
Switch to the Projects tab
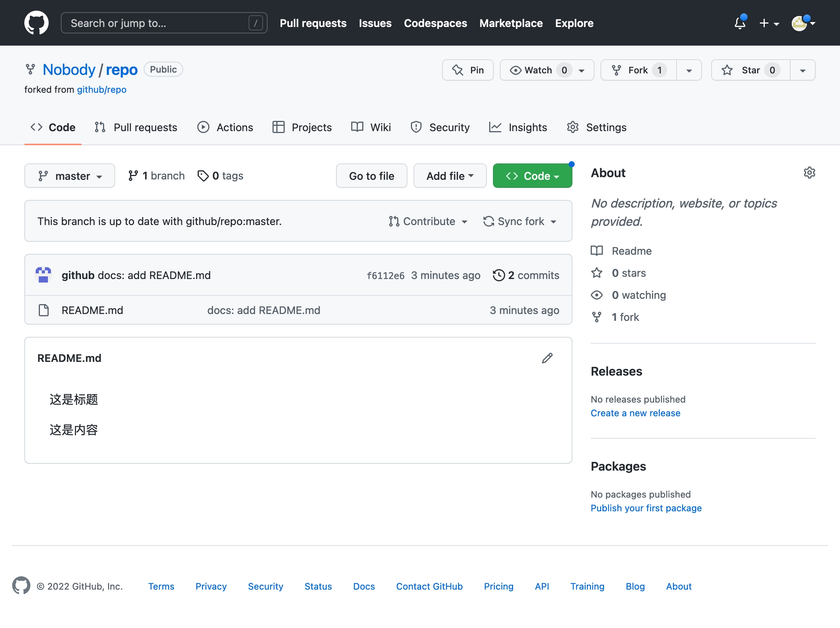302,127
